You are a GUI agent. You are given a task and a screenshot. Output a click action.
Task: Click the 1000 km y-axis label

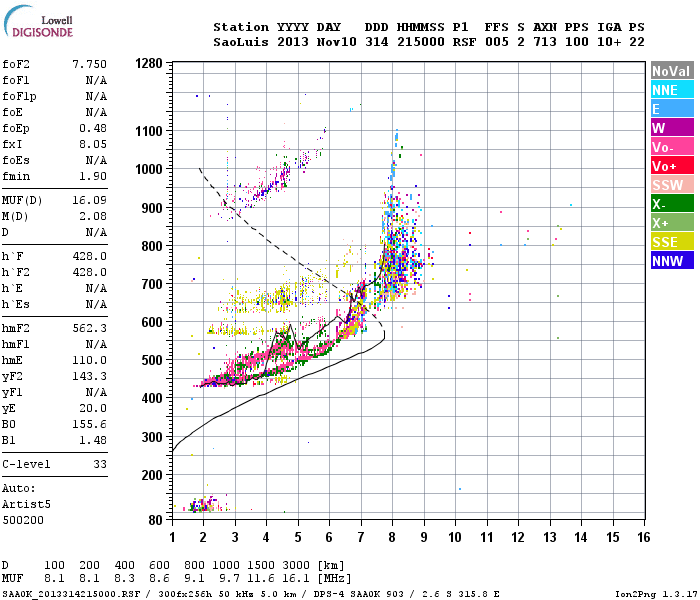click(x=149, y=169)
